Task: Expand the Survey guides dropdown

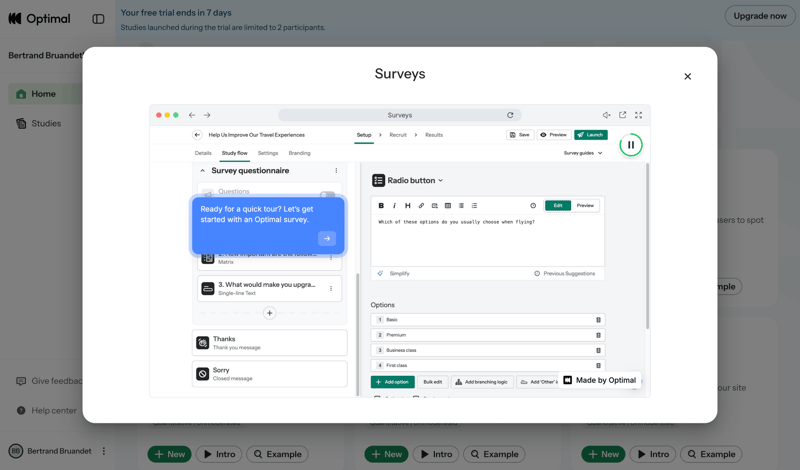Action: tap(583, 153)
